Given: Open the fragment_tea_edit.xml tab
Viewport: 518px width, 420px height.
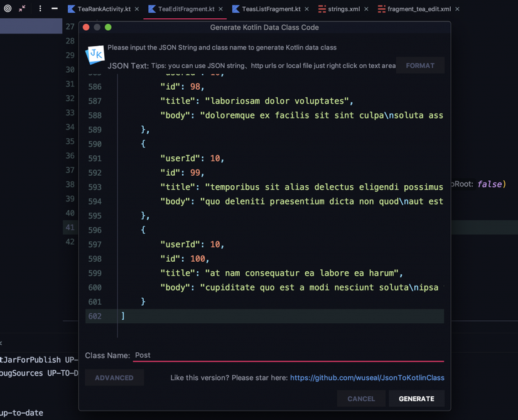Looking at the screenshot, I should pyautogui.click(x=419, y=9).
